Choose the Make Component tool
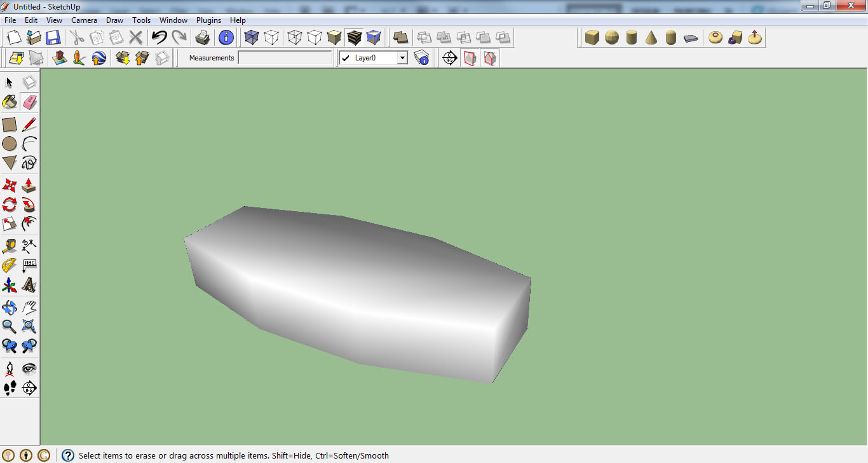Image resolution: width=868 pixels, height=463 pixels. (29, 83)
